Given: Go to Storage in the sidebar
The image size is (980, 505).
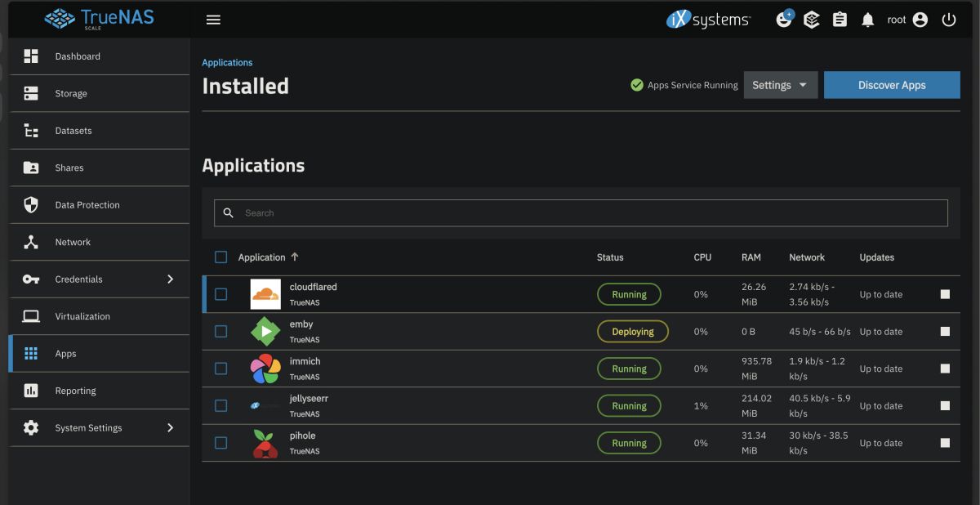Looking at the screenshot, I should coord(71,94).
